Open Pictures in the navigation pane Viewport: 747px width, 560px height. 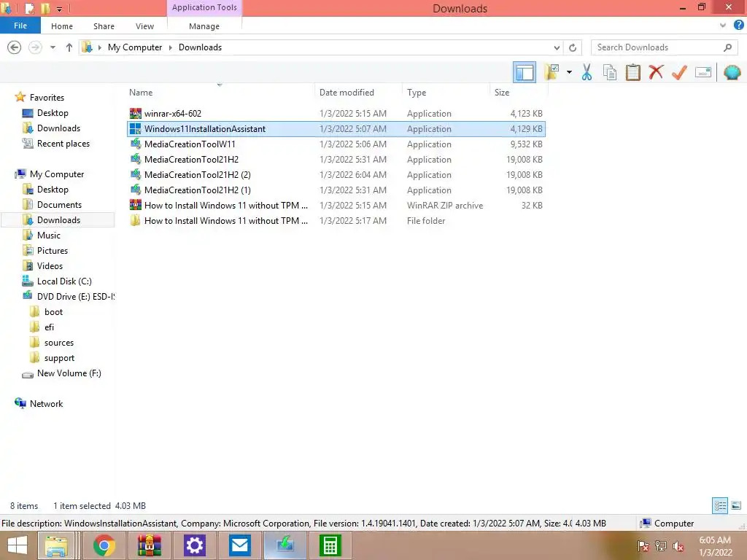[53, 251]
